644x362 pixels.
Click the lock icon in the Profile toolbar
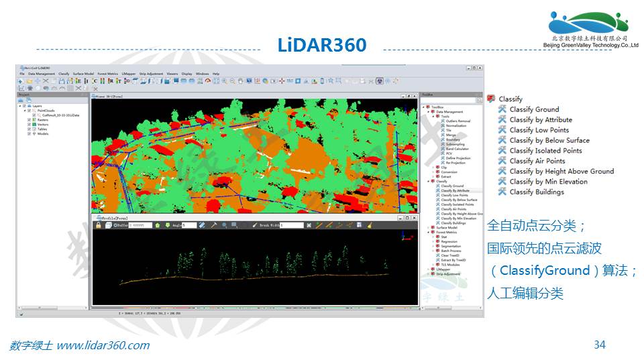(98, 225)
